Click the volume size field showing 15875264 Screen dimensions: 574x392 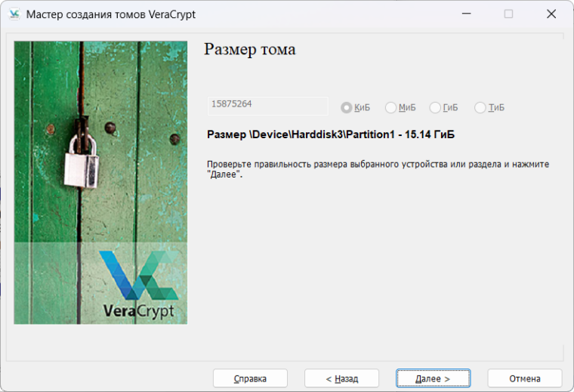pyautogui.click(x=267, y=106)
